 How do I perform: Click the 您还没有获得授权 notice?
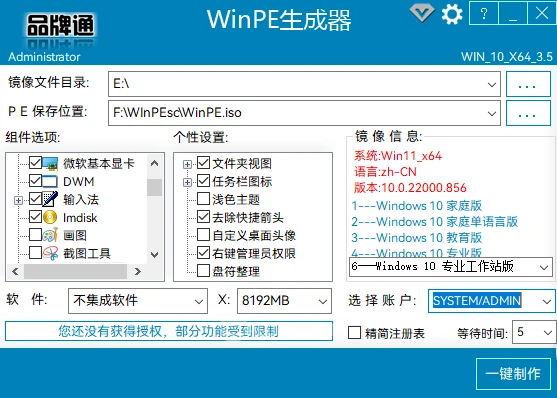click(169, 331)
